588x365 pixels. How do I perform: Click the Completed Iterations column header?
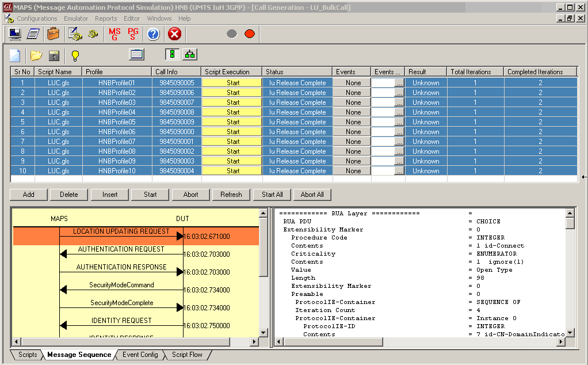[x=540, y=71]
